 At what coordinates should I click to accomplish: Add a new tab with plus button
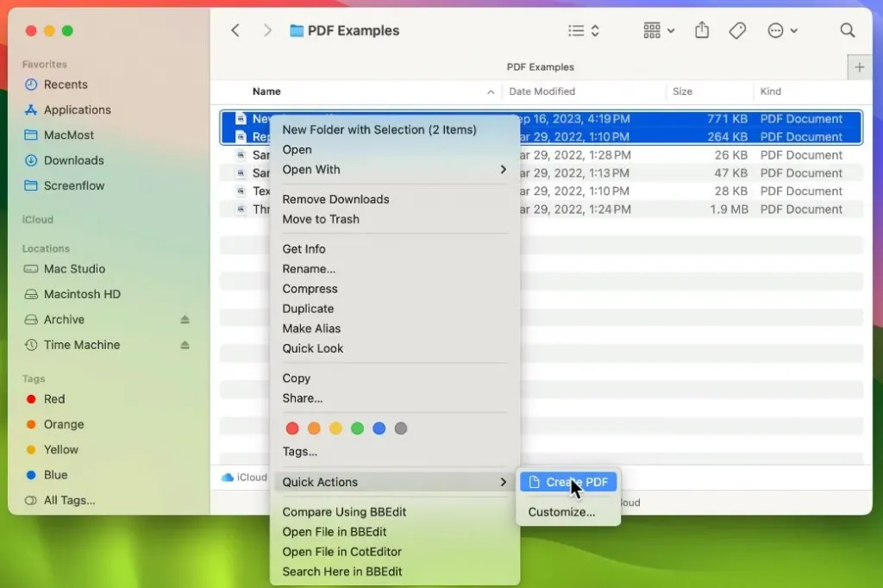point(860,67)
